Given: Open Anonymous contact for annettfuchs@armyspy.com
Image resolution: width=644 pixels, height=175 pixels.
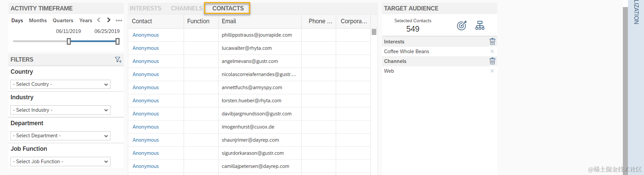Looking at the screenshot, I should point(146,87).
